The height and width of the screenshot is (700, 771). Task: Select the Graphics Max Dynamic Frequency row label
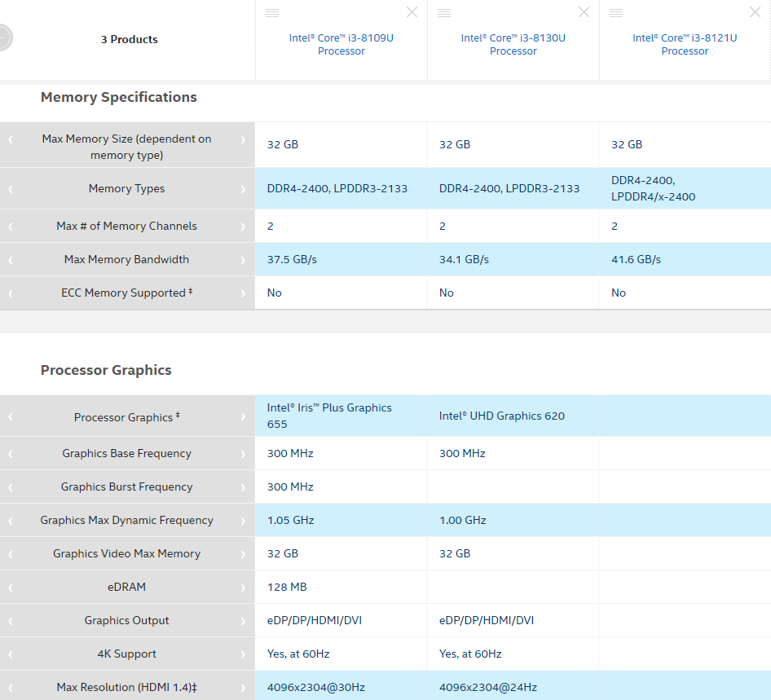point(127,520)
